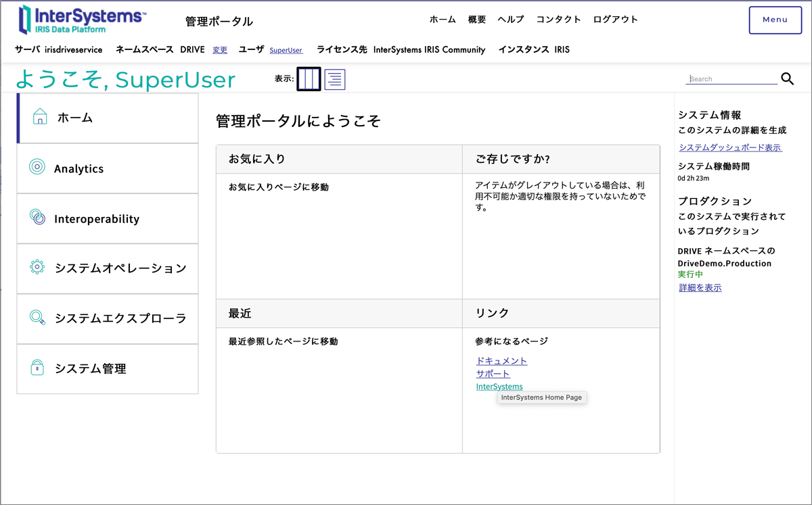812x505 pixels.
Task: Switch to list display view
Action: [x=335, y=79]
